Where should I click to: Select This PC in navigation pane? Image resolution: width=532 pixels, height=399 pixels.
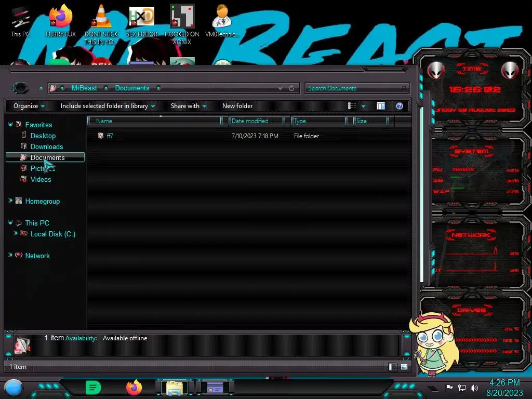click(x=37, y=223)
